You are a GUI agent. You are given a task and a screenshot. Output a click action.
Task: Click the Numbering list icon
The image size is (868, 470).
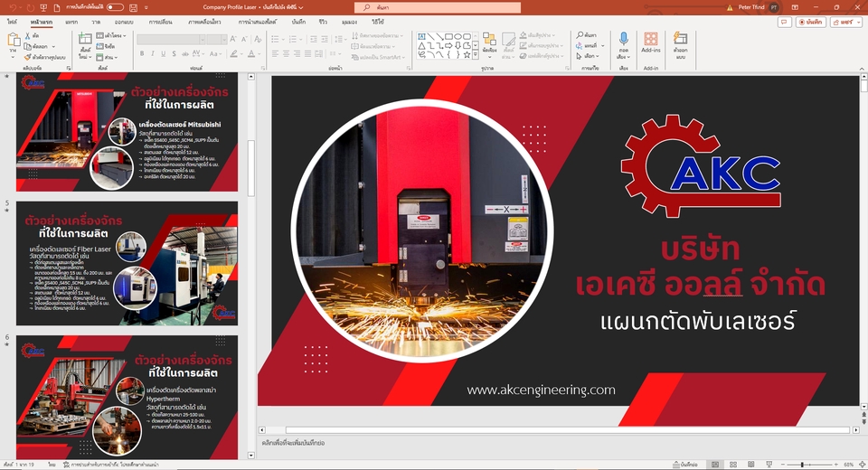(x=293, y=39)
